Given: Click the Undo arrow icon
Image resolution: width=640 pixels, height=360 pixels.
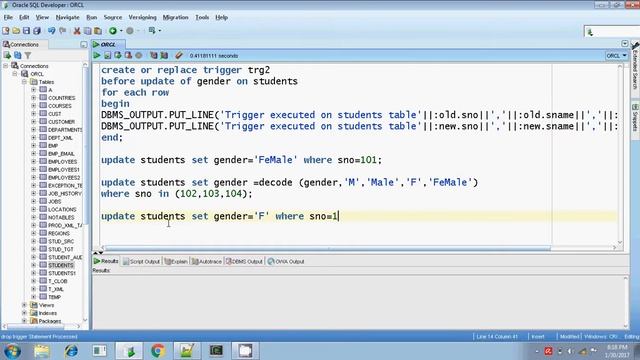Looking at the screenshot, I should pyautogui.click(x=51, y=31).
